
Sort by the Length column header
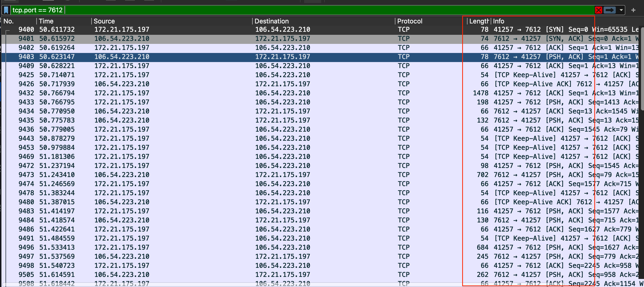click(x=479, y=21)
